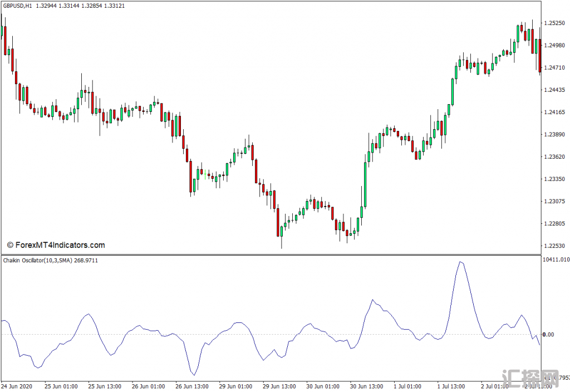Select the 26 Jun 13:00 time marker

click(192, 386)
